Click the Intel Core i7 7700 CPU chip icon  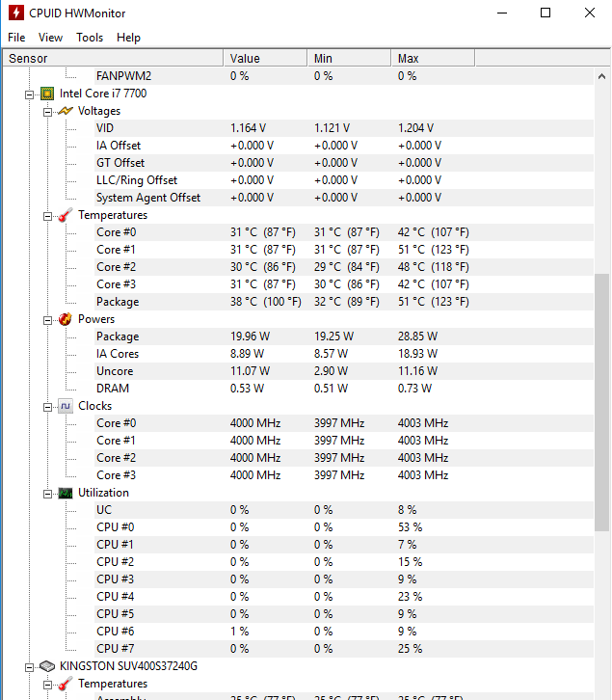point(47,94)
